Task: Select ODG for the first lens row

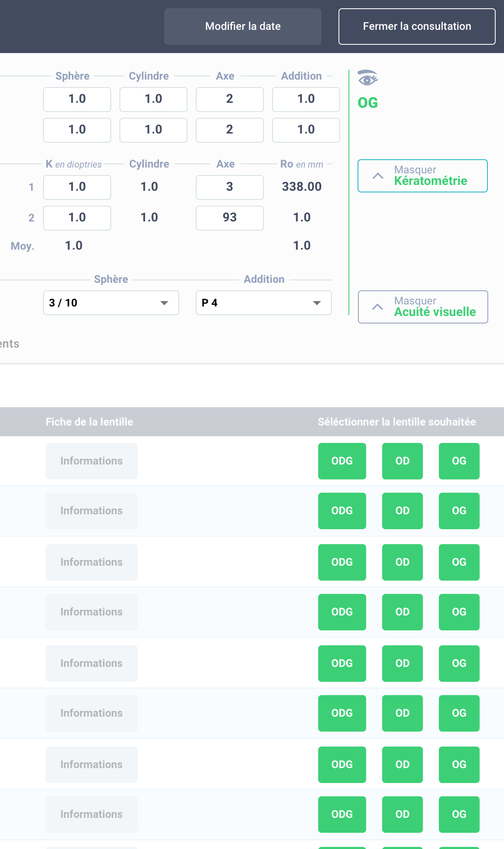Action: 342,461
